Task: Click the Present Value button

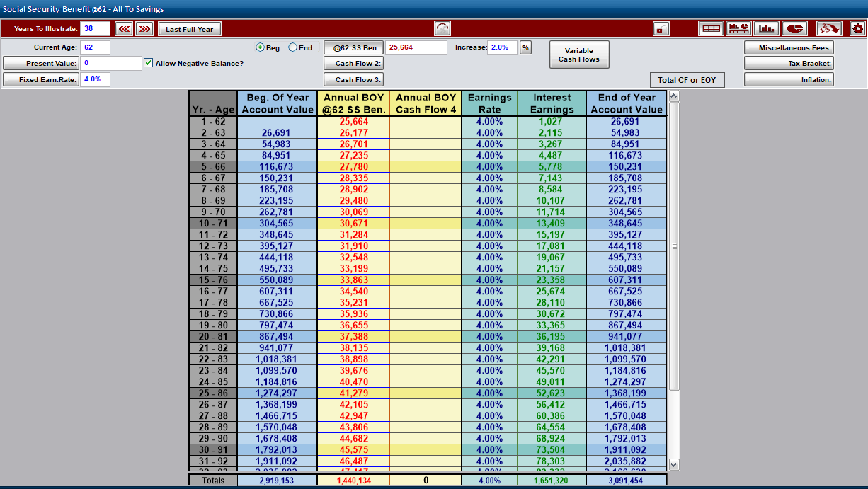Action: [x=40, y=63]
